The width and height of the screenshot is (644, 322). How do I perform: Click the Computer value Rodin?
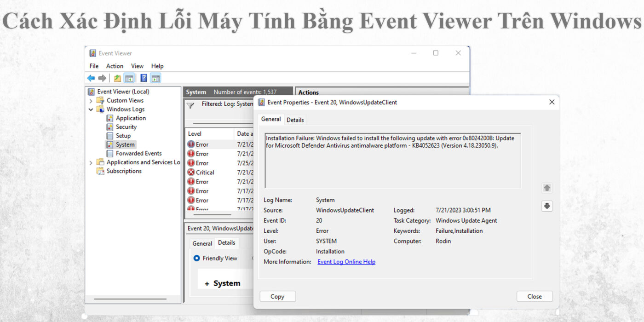(443, 241)
